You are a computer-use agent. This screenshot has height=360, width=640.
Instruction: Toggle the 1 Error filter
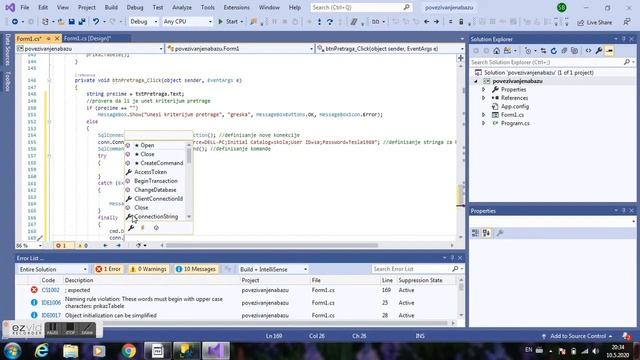pyautogui.click(x=108, y=269)
